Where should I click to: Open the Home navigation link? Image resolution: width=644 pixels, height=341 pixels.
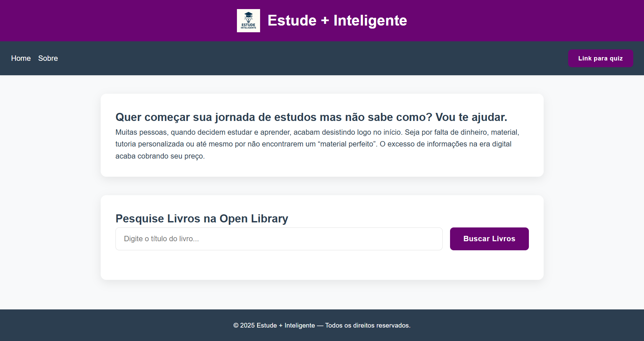click(x=21, y=58)
